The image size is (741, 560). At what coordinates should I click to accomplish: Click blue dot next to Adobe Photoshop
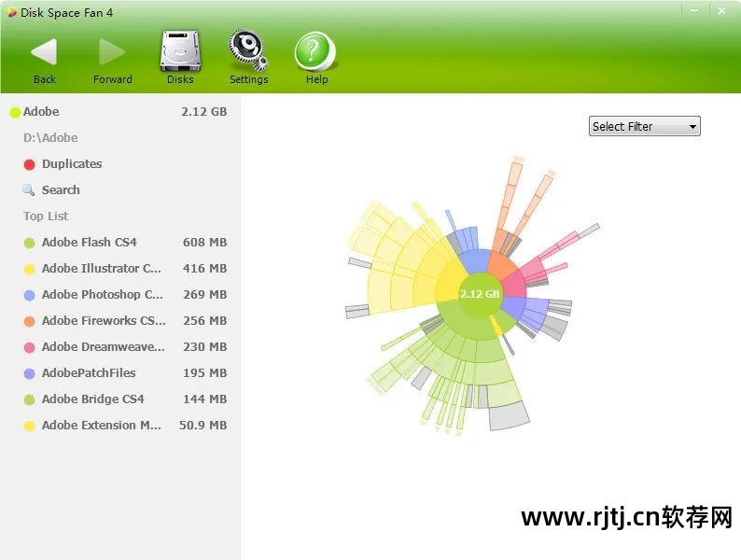29,295
